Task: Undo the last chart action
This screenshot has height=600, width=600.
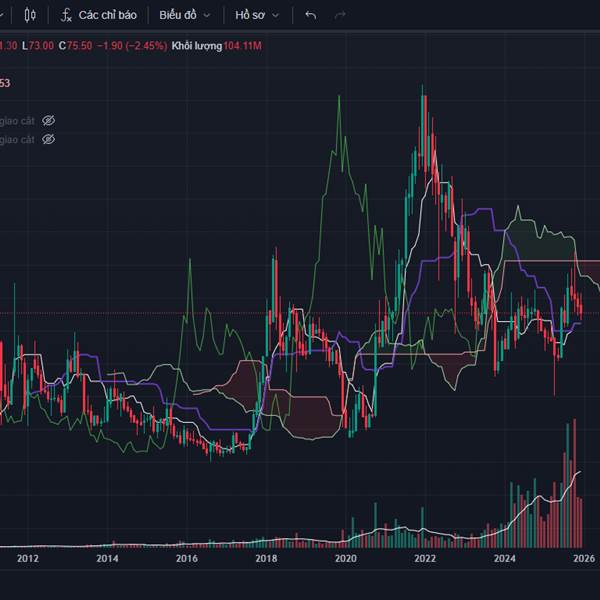Action: pyautogui.click(x=311, y=15)
